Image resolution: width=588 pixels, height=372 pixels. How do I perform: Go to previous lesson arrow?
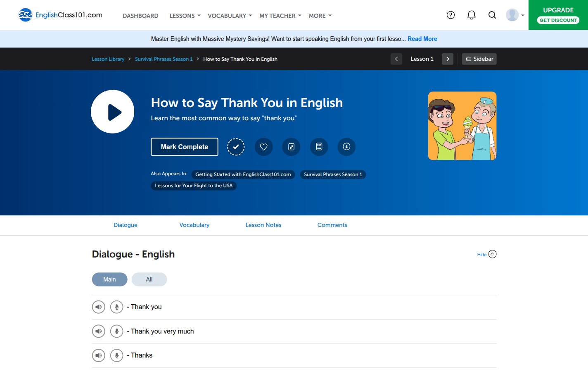(x=396, y=59)
